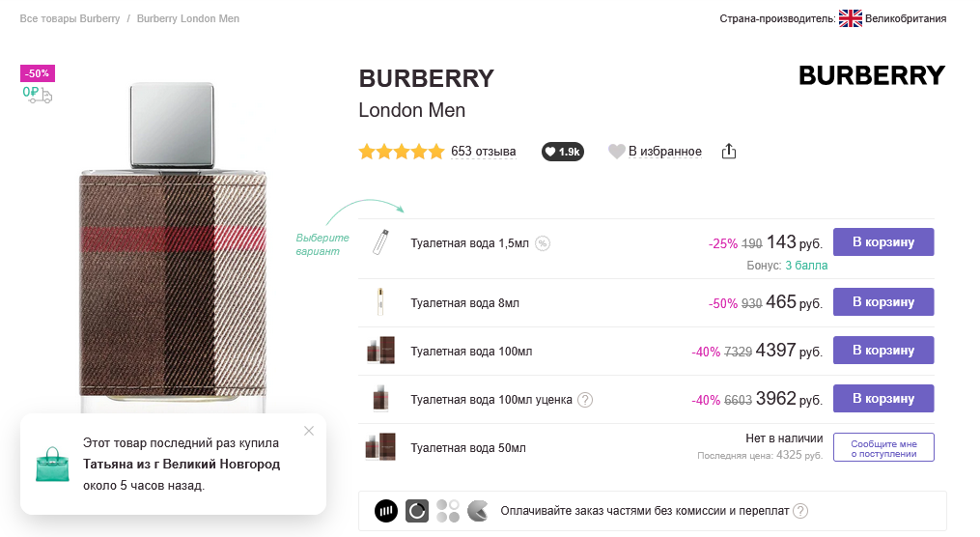This screenshot has width=980, height=537.
Task: Go to Все товары Burberry breadcrumb
Action: point(70,18)
